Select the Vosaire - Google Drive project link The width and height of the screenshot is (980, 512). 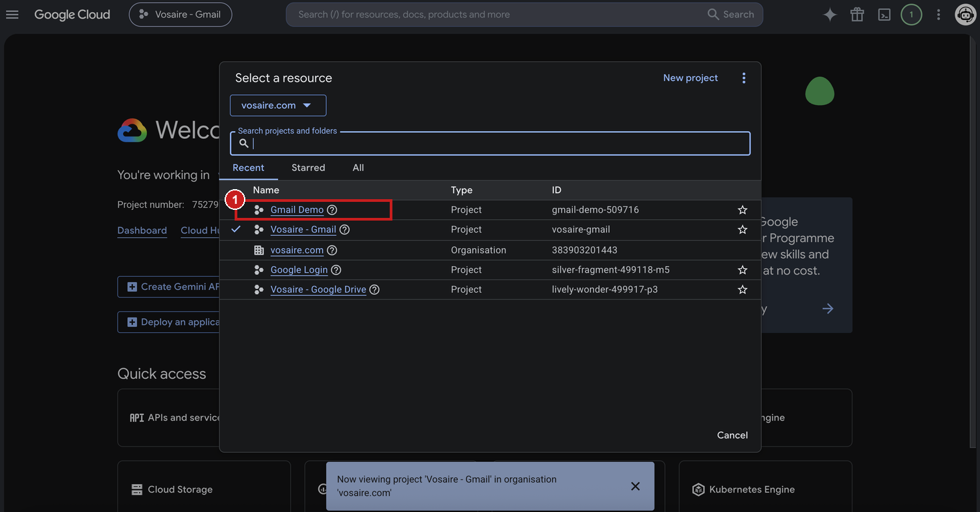pos(318,289)
